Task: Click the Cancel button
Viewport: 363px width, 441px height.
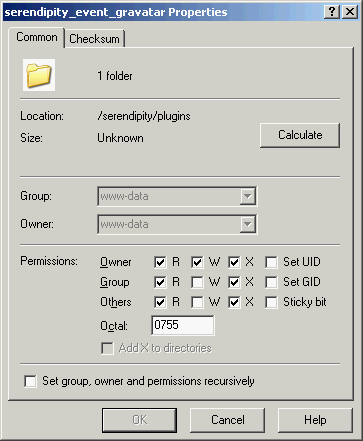Action: point(228,420)
